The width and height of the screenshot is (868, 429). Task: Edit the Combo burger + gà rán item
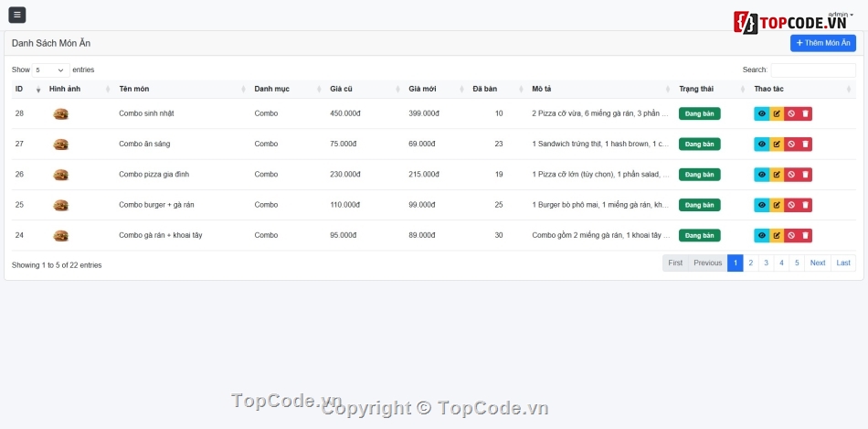pyautogui.click(x=777, y=205)
